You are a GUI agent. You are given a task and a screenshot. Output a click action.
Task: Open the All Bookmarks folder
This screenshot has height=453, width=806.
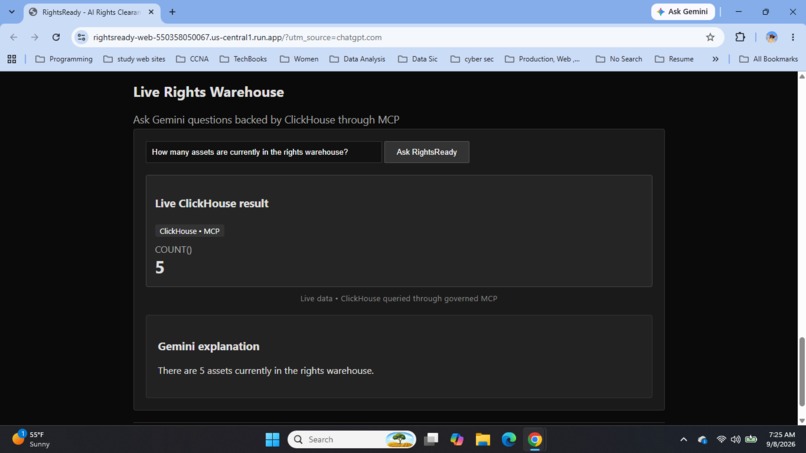[768, 59]
